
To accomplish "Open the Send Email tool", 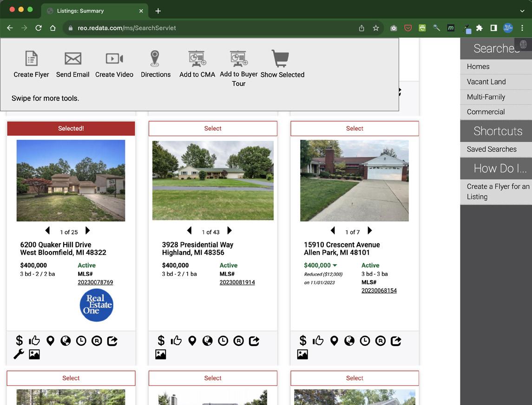I will [x=72, y=59].
